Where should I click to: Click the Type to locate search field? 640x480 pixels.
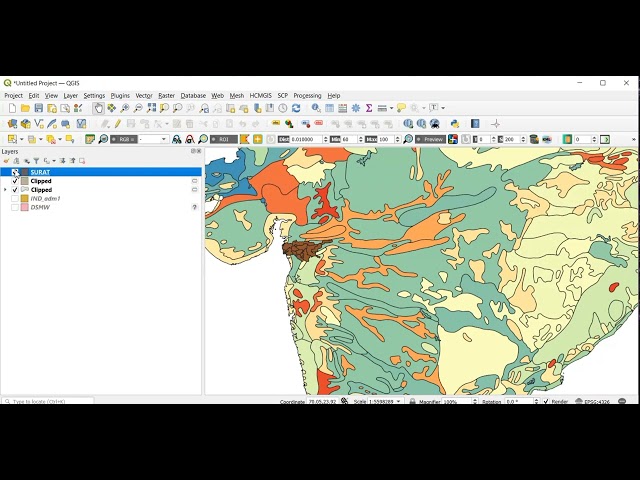pyautogui.click(x=48, y=402)
